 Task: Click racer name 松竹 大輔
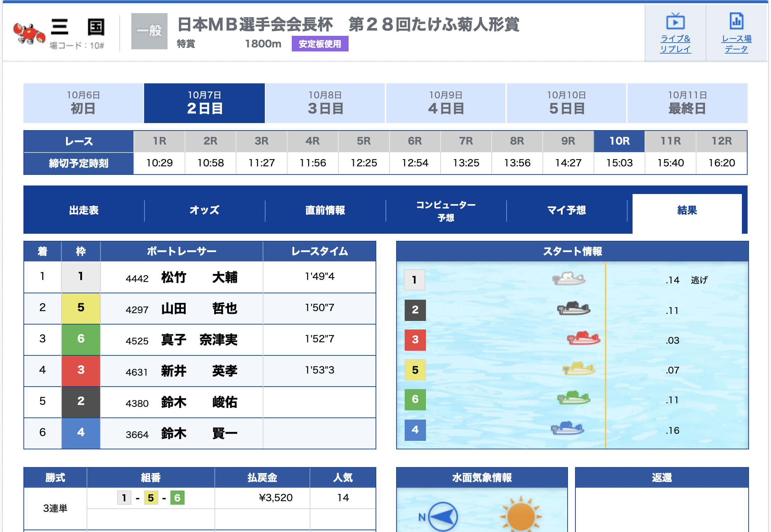pyautogui.click(x=199, y=277)
